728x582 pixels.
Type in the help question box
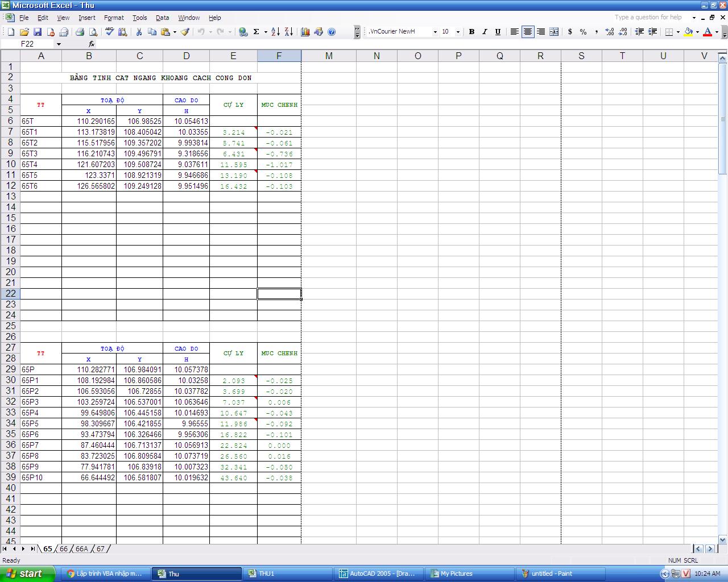[x=650, y=17]
